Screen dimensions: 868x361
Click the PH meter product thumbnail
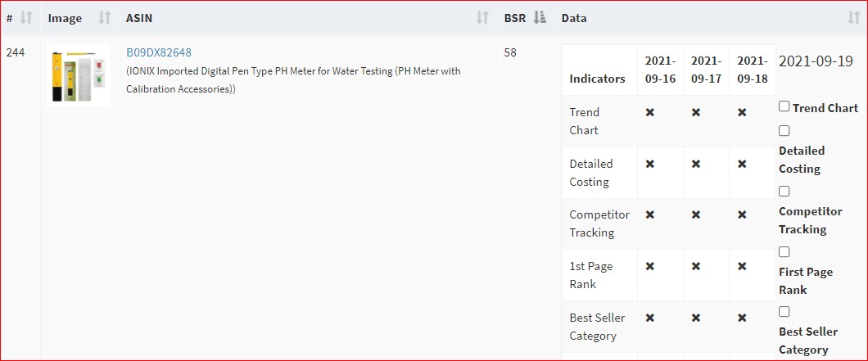click(79, 74)
